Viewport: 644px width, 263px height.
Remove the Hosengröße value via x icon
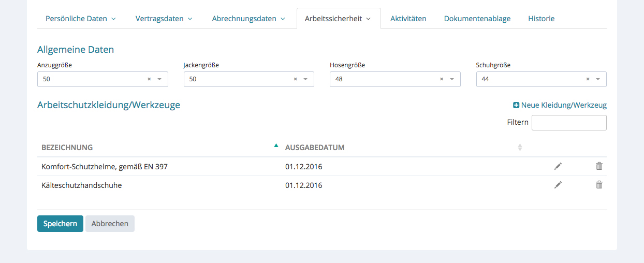click(442, 79)
